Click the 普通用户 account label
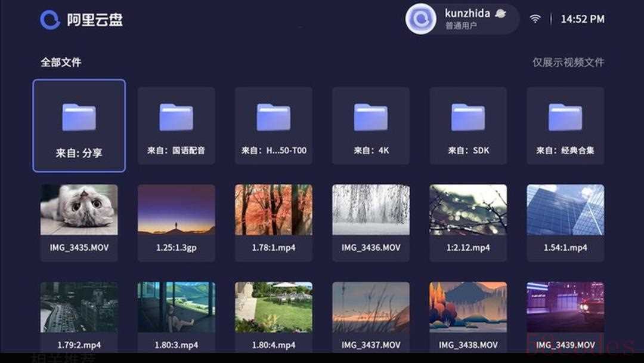Viewport: 644px width, 363px height. 461,26
